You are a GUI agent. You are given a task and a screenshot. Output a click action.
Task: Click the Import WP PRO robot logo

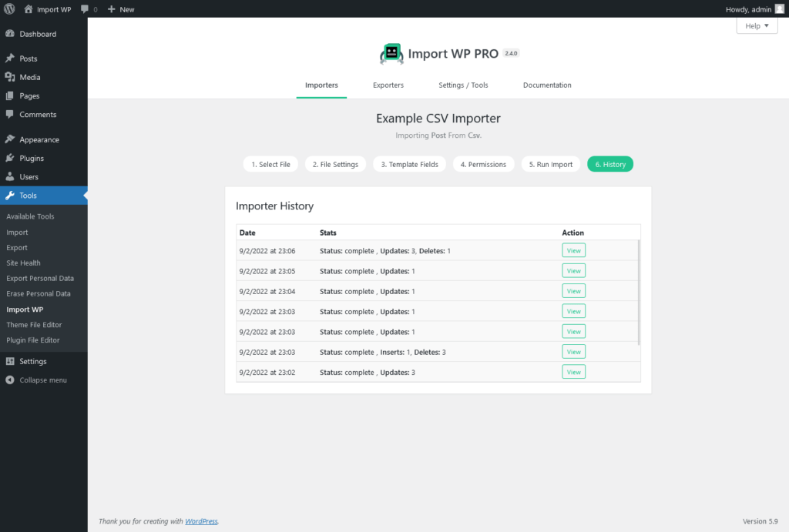[391, 54]
